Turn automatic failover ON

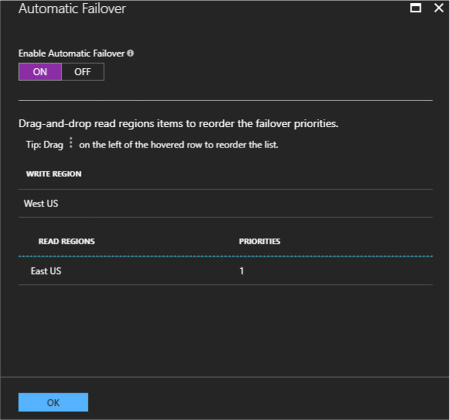[x=40, y=72]
